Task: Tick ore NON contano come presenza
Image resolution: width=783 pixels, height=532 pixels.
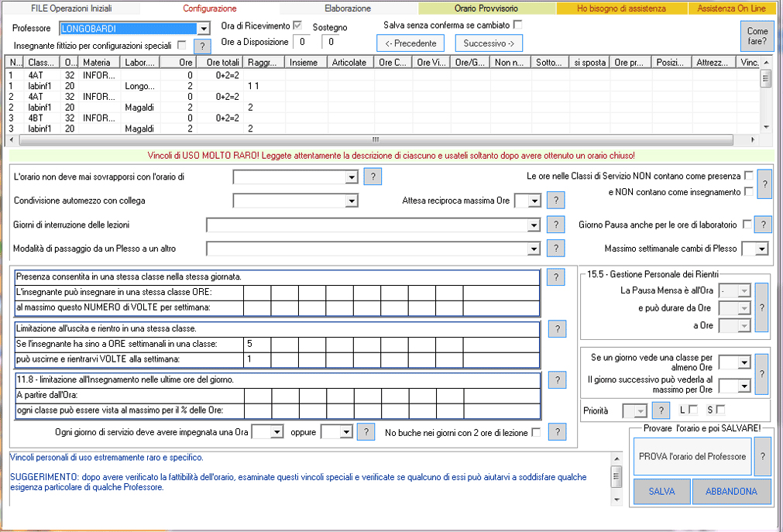Action: point(749,175)
